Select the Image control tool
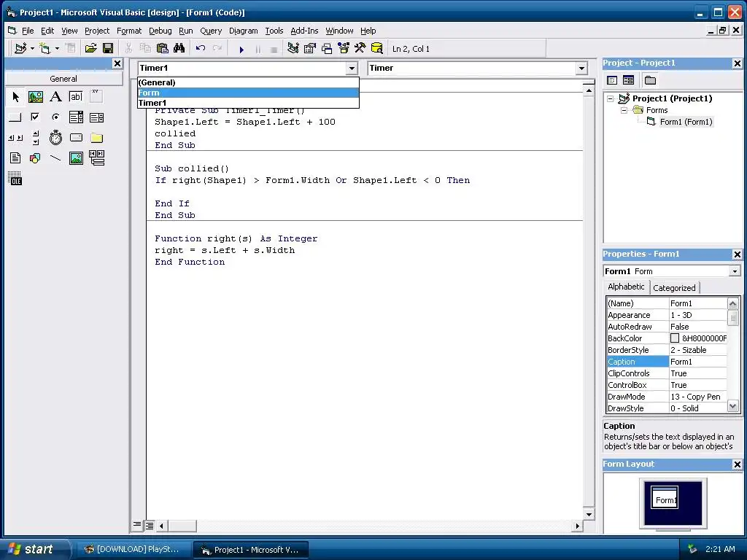This screenshot has width=747, height=560. click(x=76, y=158)
